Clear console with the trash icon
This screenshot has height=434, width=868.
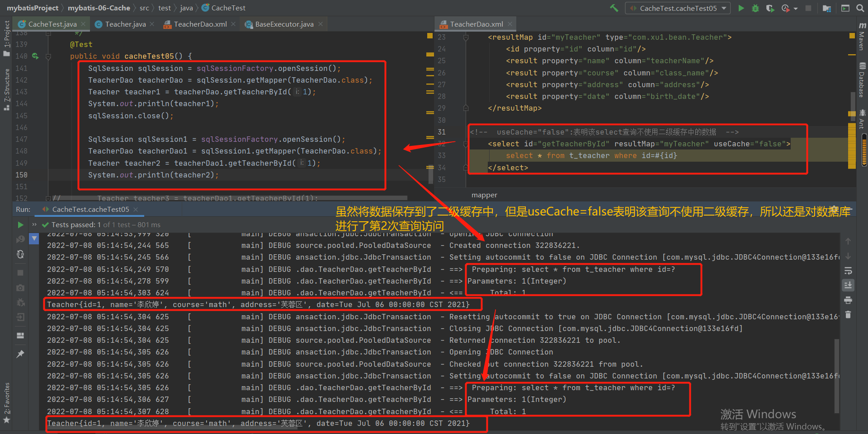(848, 315)
